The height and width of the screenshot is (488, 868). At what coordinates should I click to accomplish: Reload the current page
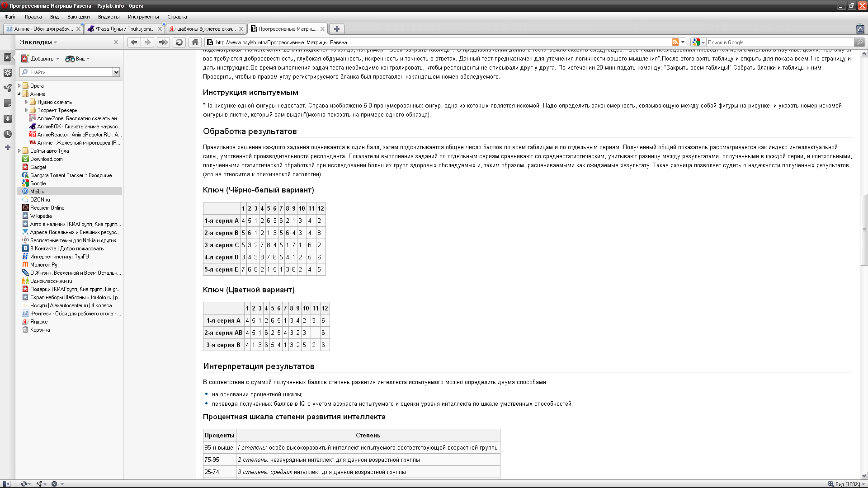[x=179, y=42]
